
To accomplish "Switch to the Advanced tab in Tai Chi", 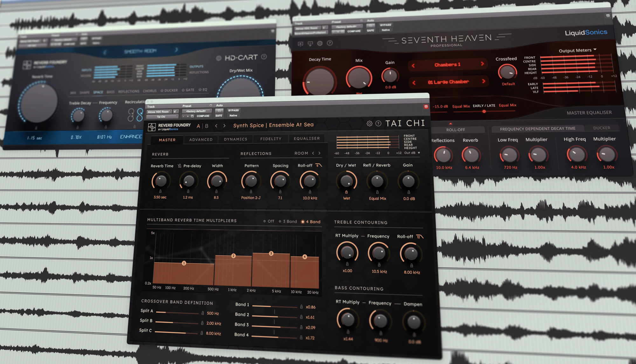I will [201, 140].
